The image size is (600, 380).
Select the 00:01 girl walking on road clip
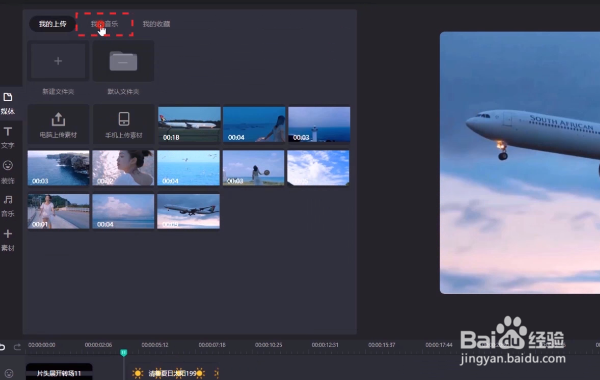pyautogui.click(x=59, y=211)
